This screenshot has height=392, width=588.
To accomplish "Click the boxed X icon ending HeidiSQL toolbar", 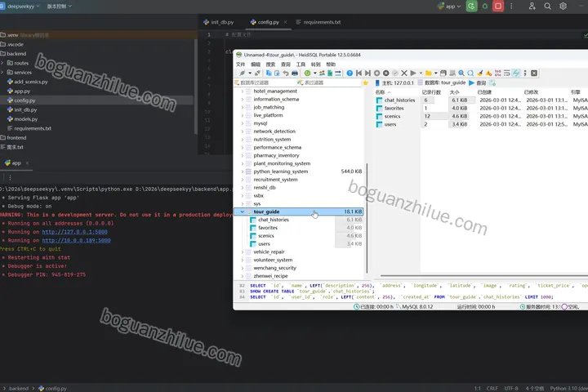I will [x=534, y=73].
